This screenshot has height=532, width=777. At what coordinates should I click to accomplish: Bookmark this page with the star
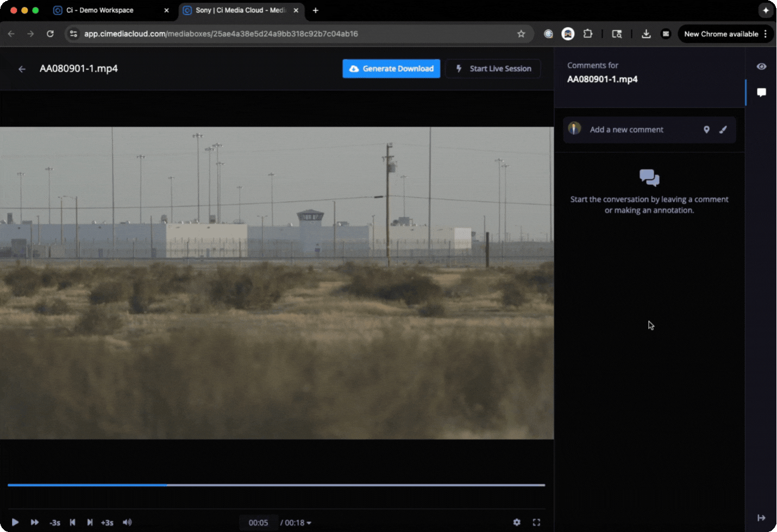click(x=521, y=34)
